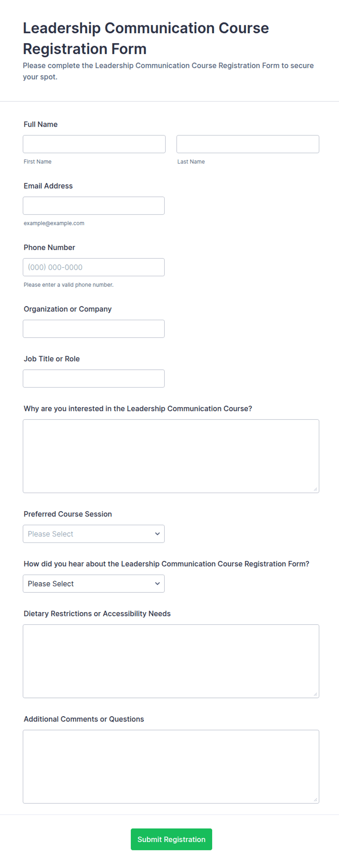Click resize handle of Dietary Restrictions textarea
339x868 pixels.
[x=315, y=694]
